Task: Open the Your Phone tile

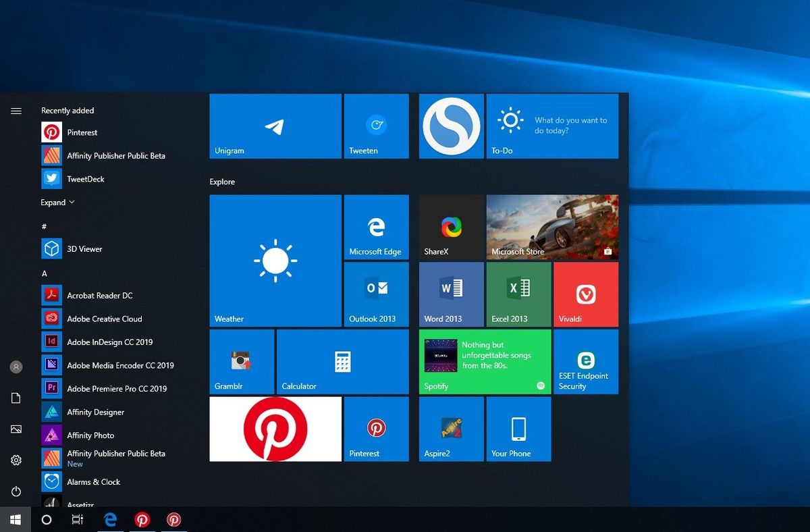Action: [518, 429]
